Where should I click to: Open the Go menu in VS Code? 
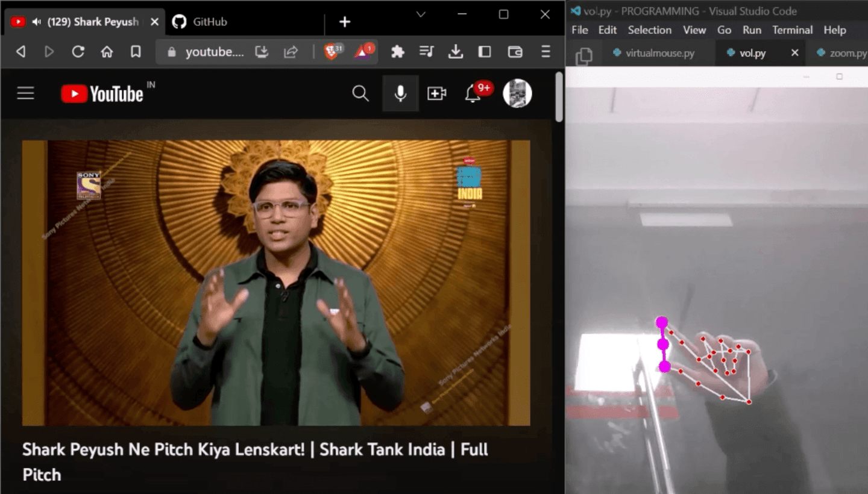(724, 30)
